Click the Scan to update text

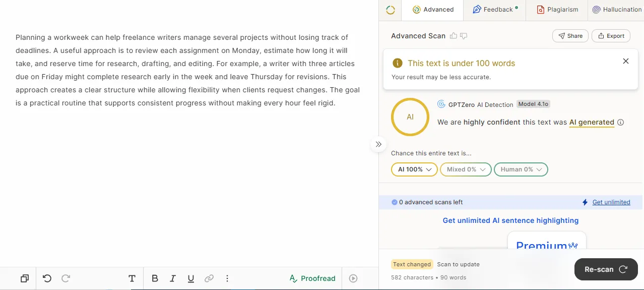click(458, 264)
